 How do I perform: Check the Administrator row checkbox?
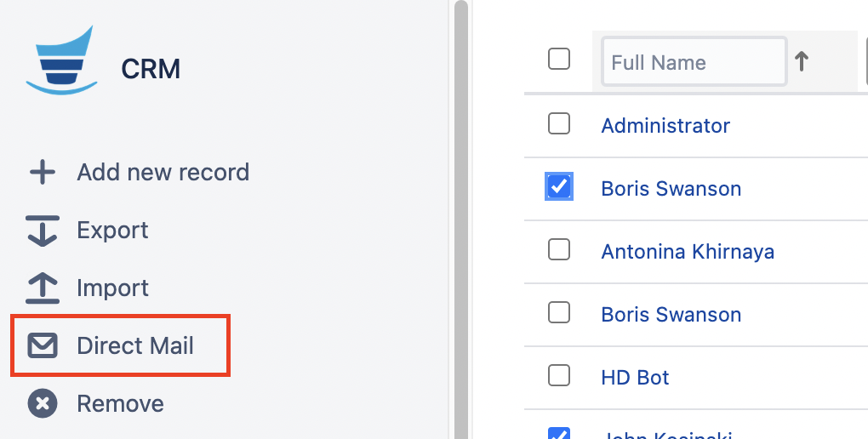click(x=559, y=124)
